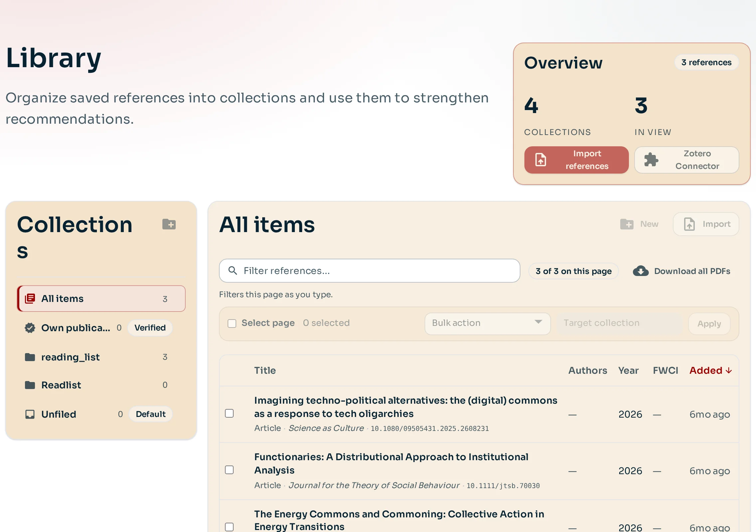Click the Apply bulk action button
This screenshot has width=756, height=532.
pos(709,324)
